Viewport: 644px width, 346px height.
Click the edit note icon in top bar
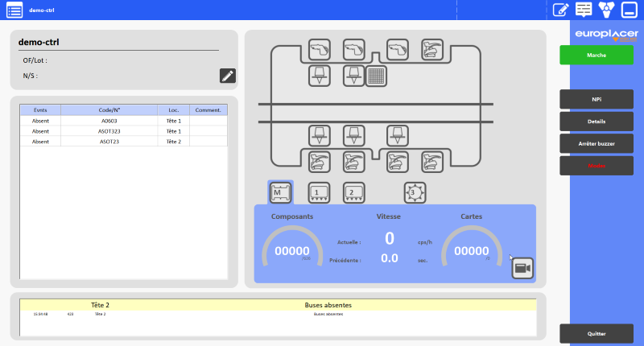coord(561,10)
